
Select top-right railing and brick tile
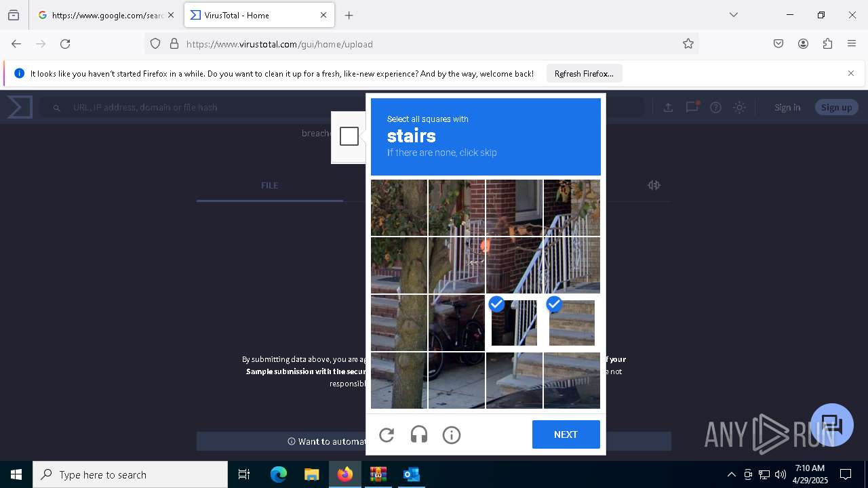coord(572,207)
